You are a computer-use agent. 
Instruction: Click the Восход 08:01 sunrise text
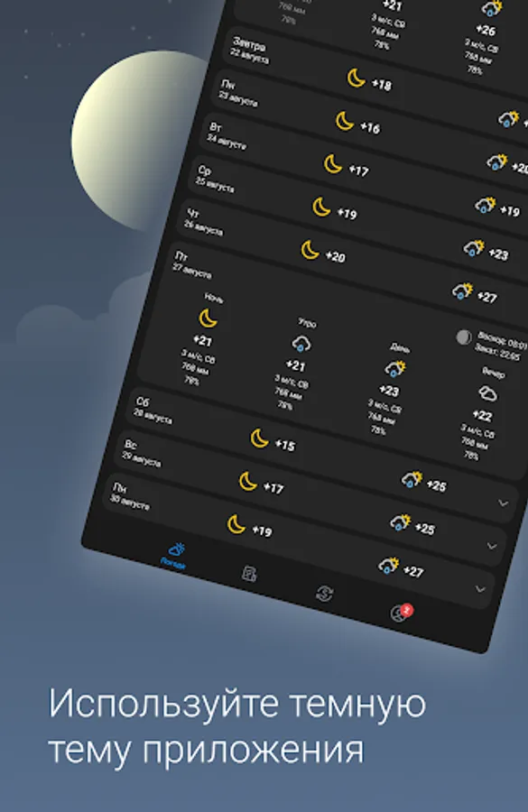(x=503, y=340)
